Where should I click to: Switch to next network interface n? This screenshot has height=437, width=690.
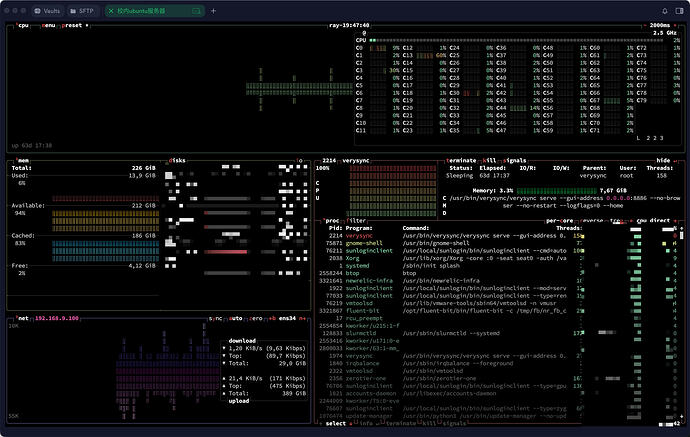click(302, 318)
